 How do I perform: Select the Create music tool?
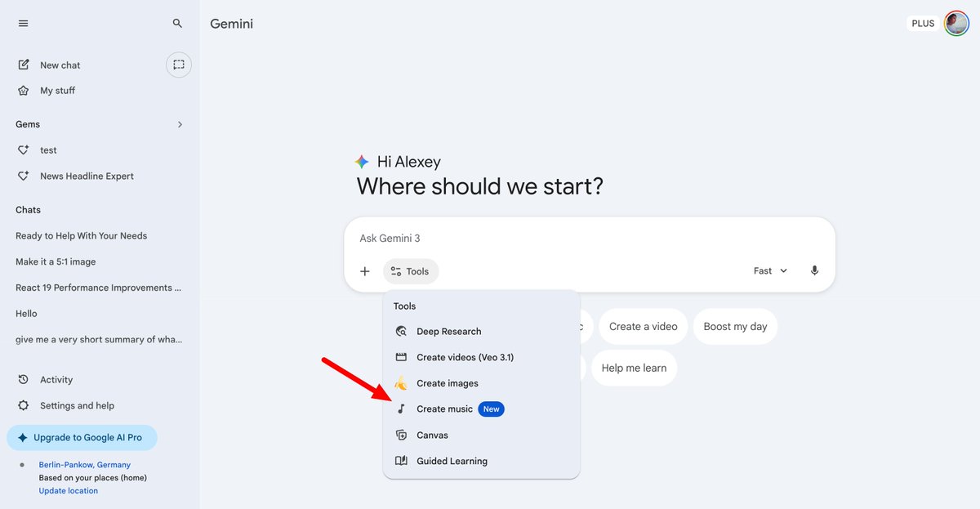[445, 409]
